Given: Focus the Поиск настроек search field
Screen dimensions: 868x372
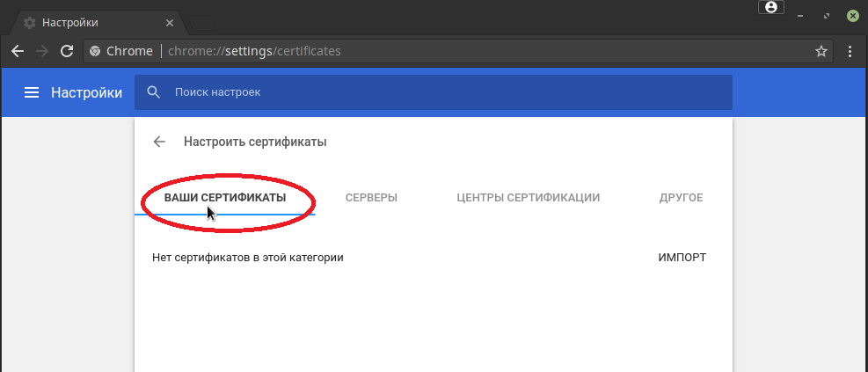Looking at the screenshot, I should (440, 92).
